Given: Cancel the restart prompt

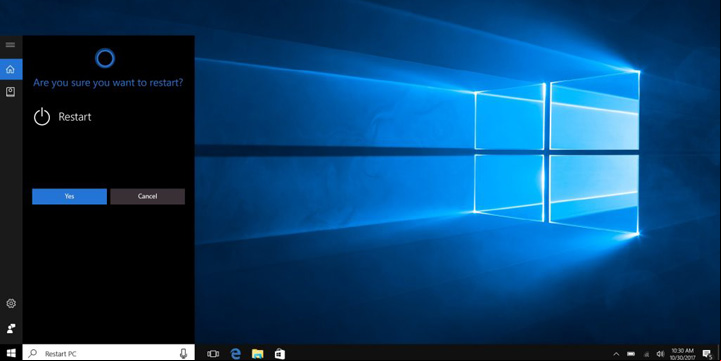Looking at the screenshot, I should coord(148,196).
